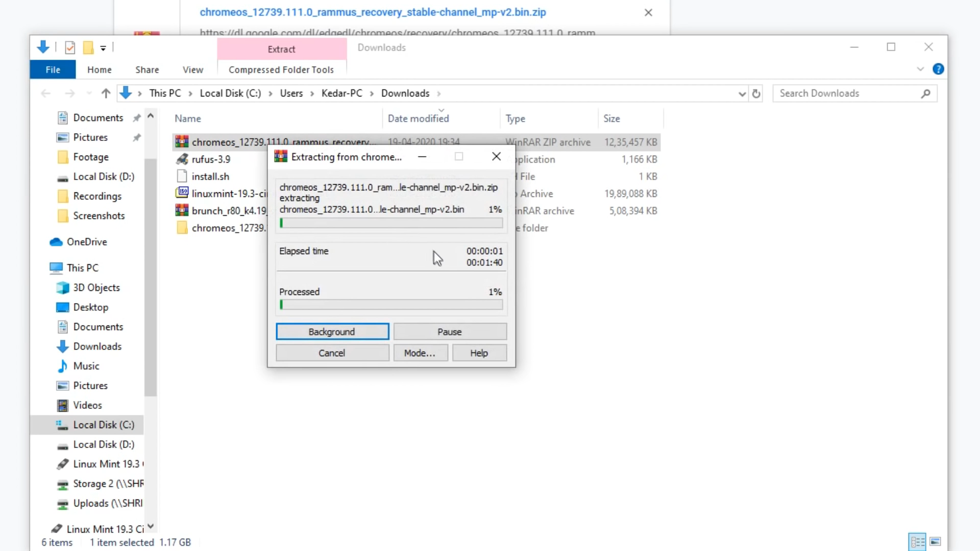The width and height of the screenshot is (980, 551).
Task: Click the Search Downloads input field
Action: tap(847, 93)
